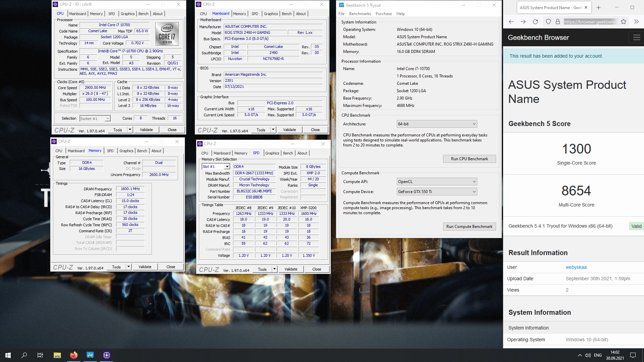Open the tracking protection shield icon
This screenshot has height=362, width=644.
[x=548, y=22]
